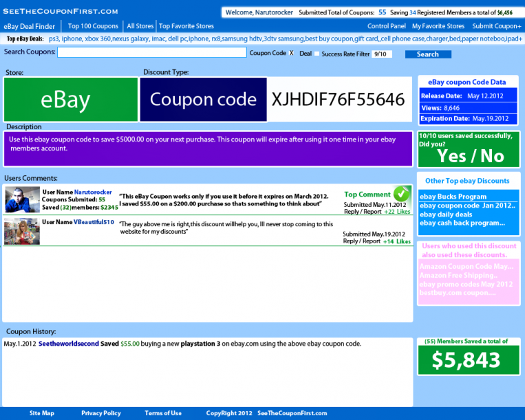Click +14 Likes on second comment
This screenshot has width=525, height=420.
click(x=397, y=241)
